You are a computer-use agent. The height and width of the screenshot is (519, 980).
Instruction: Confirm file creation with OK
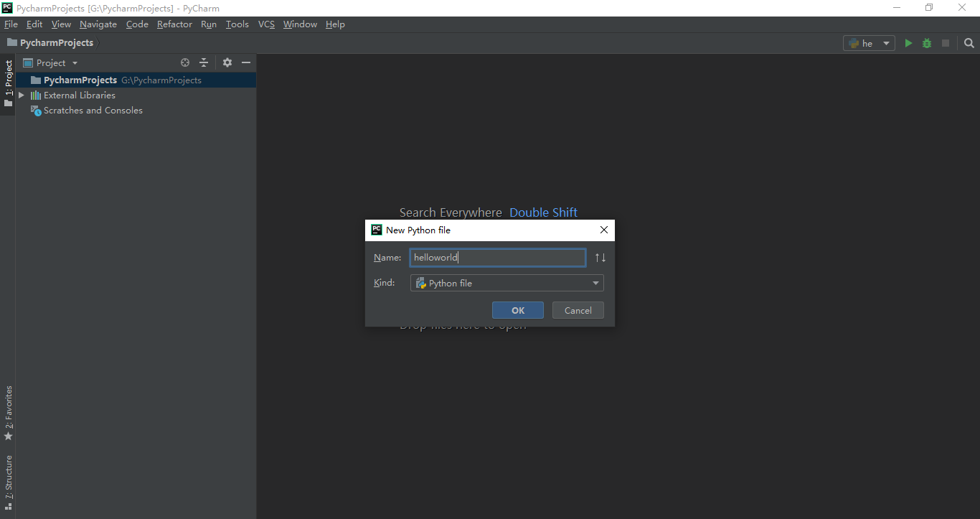click(x=518, y=310)
